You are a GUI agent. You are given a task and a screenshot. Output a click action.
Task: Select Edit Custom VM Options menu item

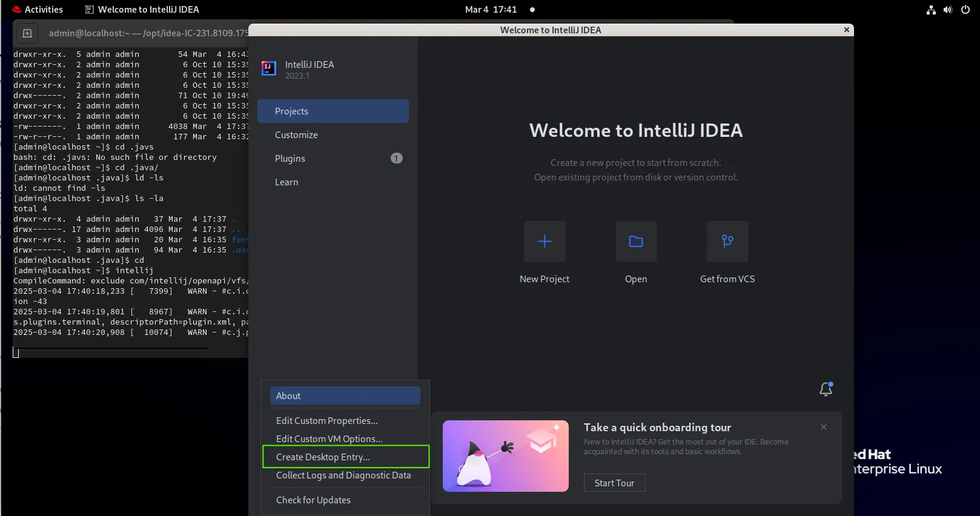pyautogui.click(x=345, y=439)
